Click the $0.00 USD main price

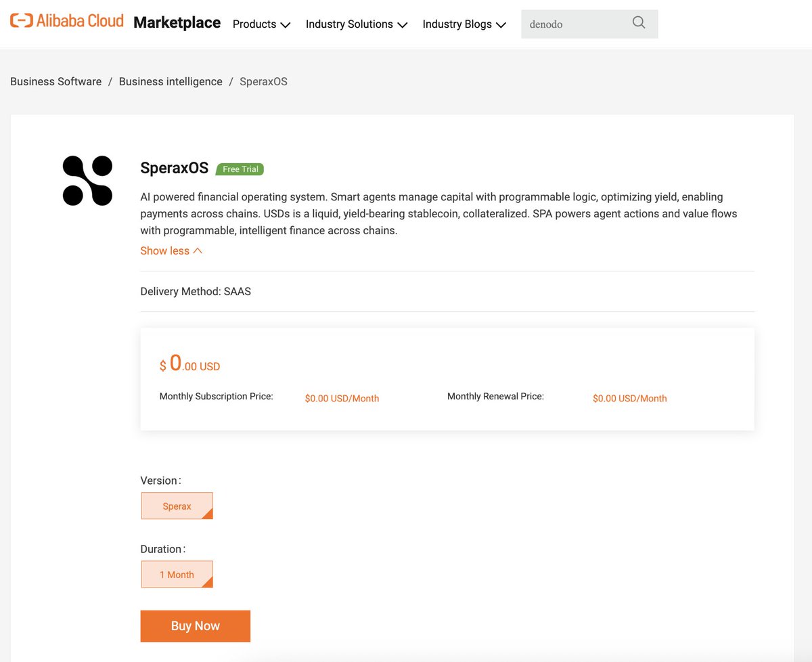[190, 364]
